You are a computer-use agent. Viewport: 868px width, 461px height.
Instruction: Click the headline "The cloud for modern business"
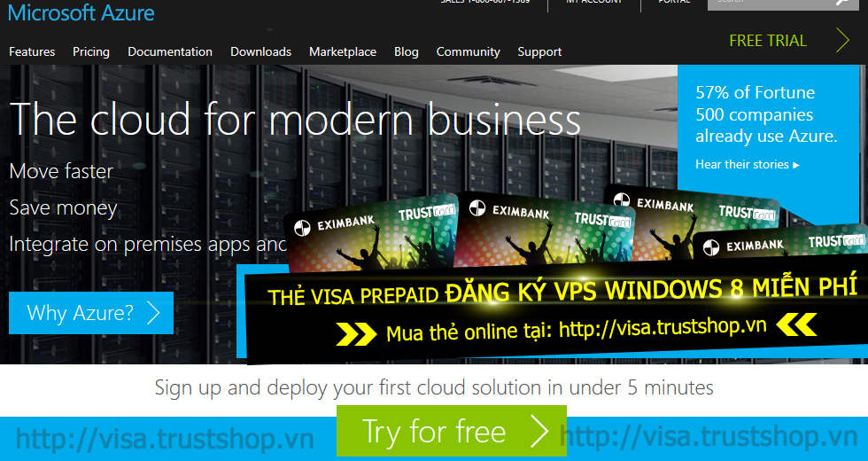(x=295, y=119)
